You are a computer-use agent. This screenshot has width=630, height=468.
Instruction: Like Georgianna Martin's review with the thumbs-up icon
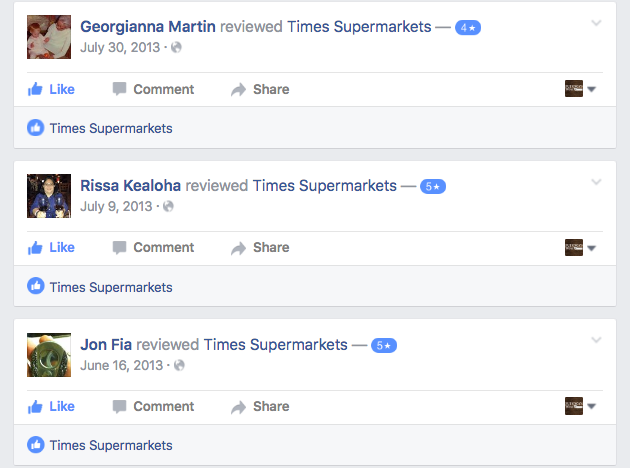click(x=51, y=89)
